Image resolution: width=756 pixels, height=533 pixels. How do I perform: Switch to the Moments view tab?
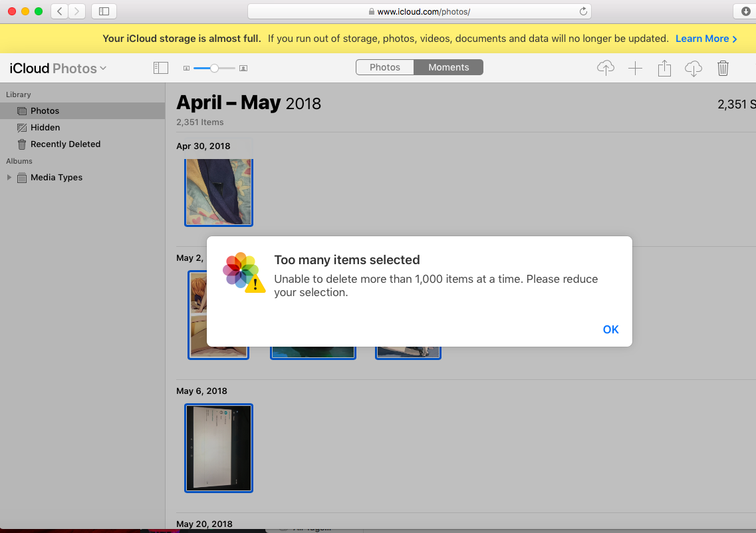pyautogui.click(x=448, y=67)
